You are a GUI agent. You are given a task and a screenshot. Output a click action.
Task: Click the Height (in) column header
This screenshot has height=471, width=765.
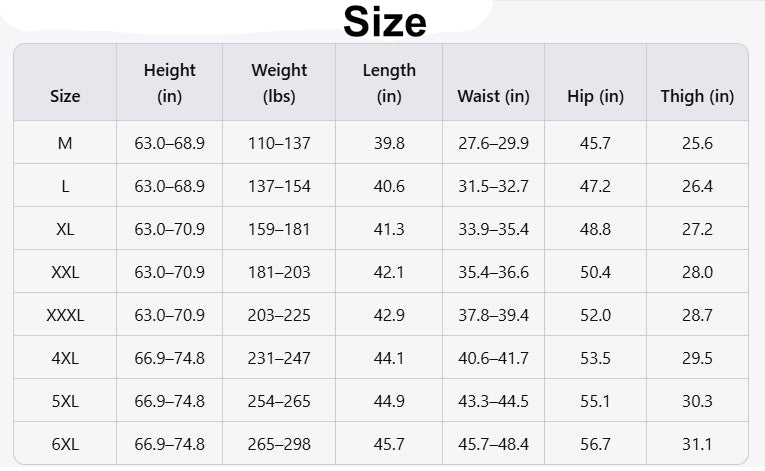[x=169, y=83]
